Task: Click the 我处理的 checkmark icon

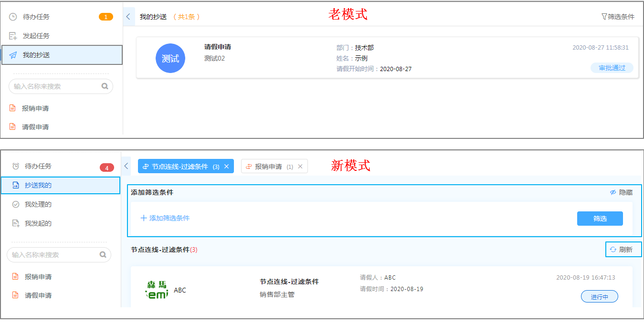Action: pyautogui.click(x=16, y=204)
